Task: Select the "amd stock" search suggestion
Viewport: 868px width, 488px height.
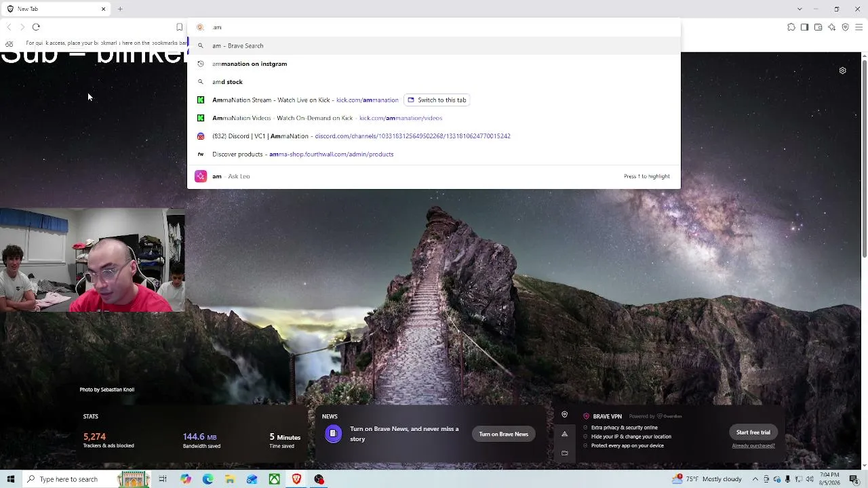Action: tap(434, 82)
